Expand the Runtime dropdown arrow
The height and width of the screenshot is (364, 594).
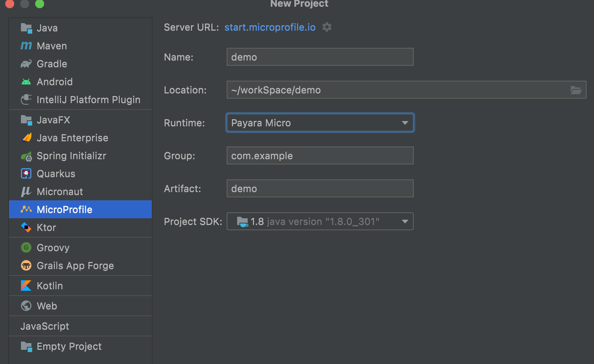click(405, 123)
